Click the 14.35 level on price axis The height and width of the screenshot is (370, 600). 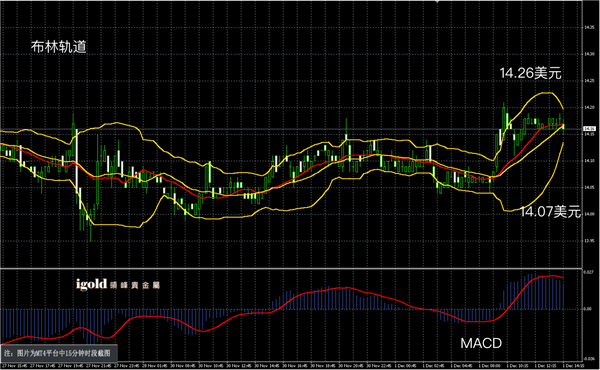589,27
